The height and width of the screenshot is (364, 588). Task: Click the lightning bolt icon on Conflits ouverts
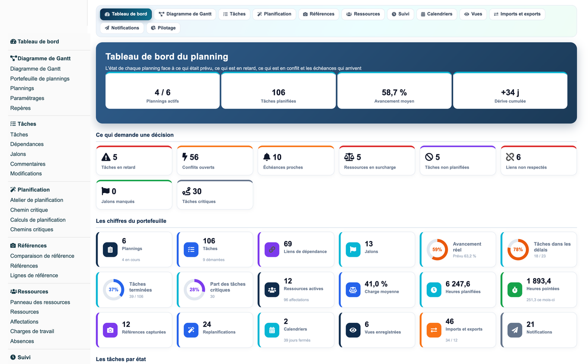point(185,157)
